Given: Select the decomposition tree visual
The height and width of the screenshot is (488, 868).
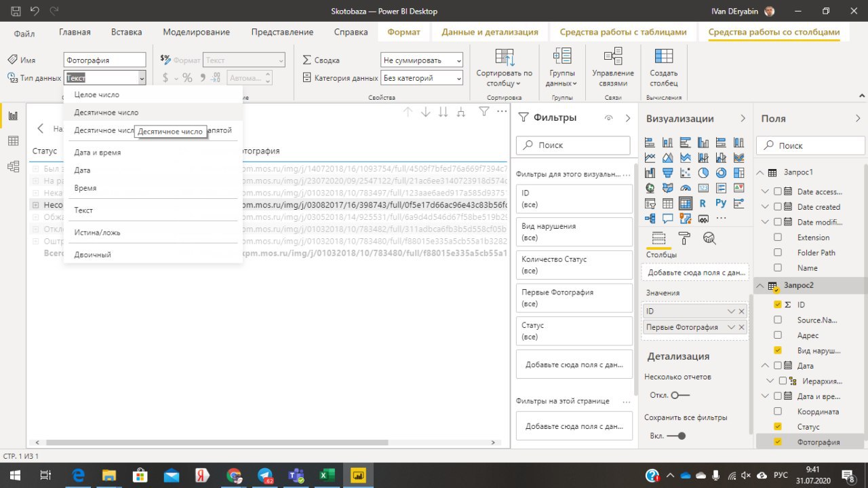Looking at the screenshot, I should tap(650, 219).
